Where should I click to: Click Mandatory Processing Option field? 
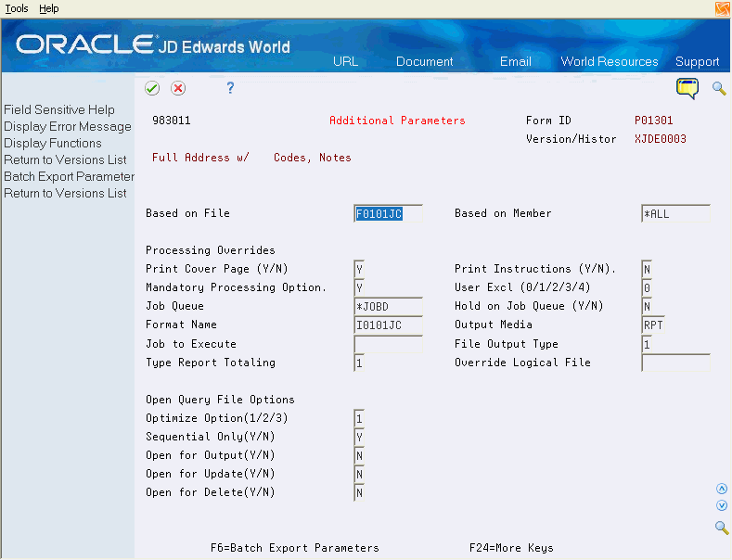click(359, 288)
